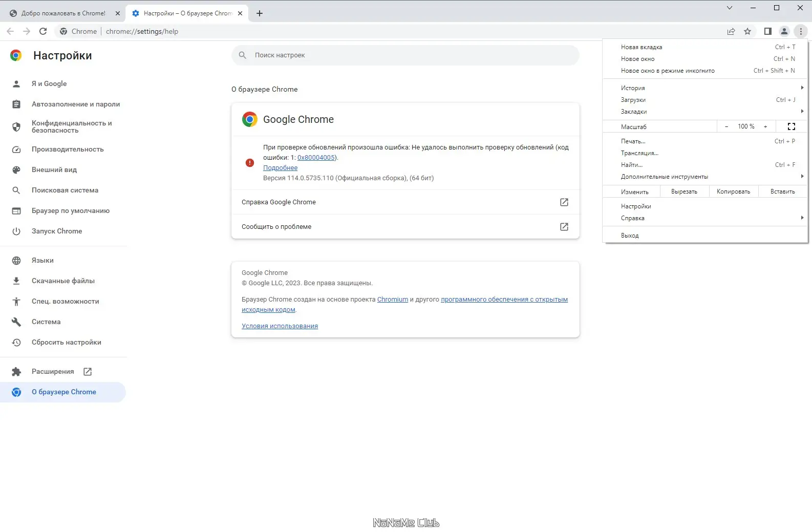This screenshot has width=812, height=532.
Task: Reload the page with refresh icon
Action: click(x=43, y=31)
